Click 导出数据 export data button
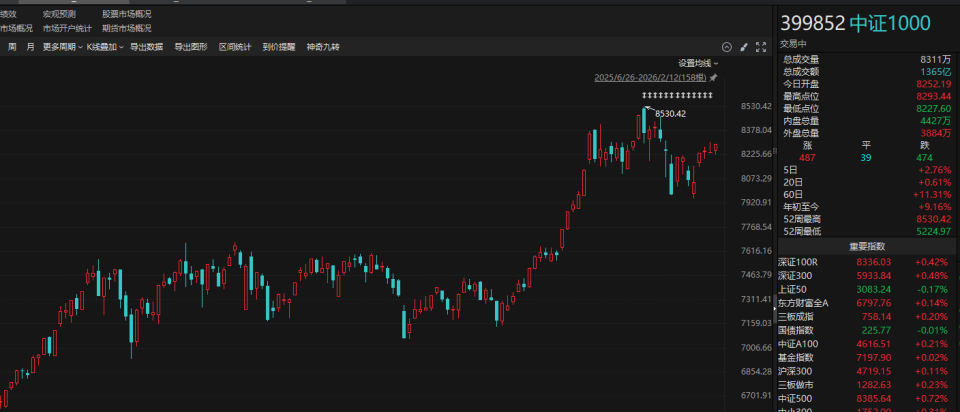The image size is (960, 412). (146, 47)
